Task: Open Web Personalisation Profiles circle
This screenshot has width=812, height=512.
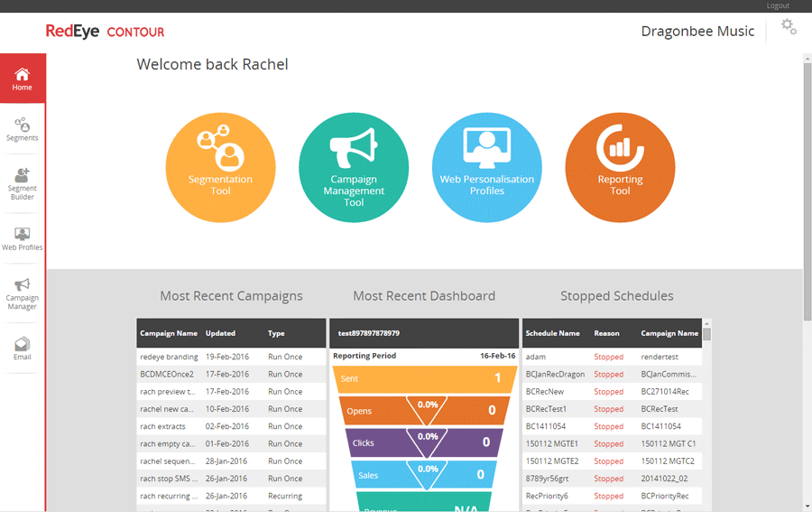Action: pyautogui.click(x=486, y=168)
